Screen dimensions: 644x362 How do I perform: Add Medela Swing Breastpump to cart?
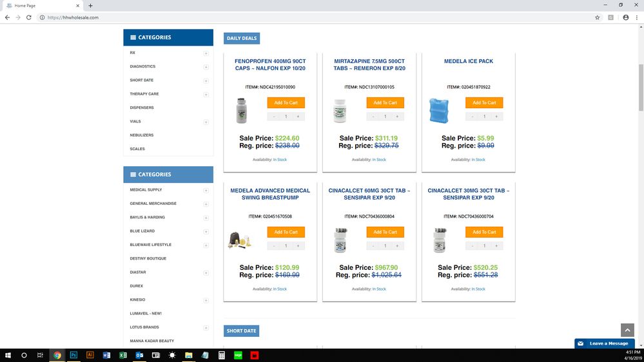[286, 232]
